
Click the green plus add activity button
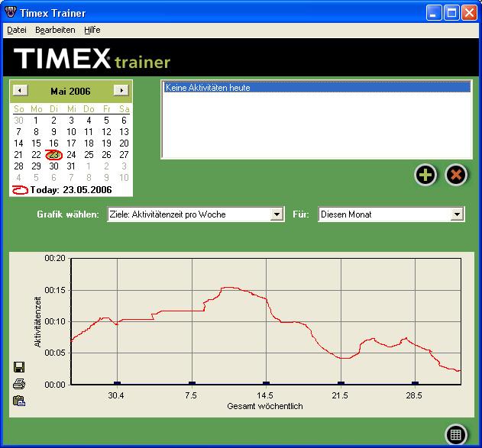(x=425, y=175)
